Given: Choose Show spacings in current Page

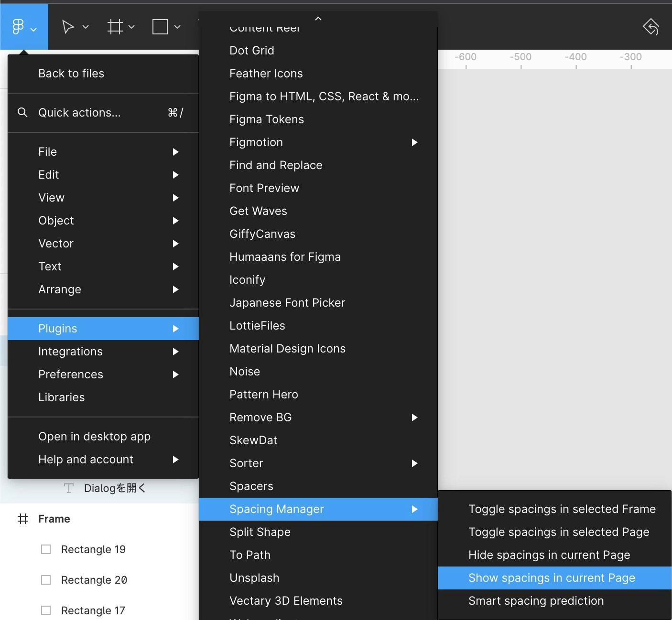Looking at the screenshot, I should pos(555,578).
